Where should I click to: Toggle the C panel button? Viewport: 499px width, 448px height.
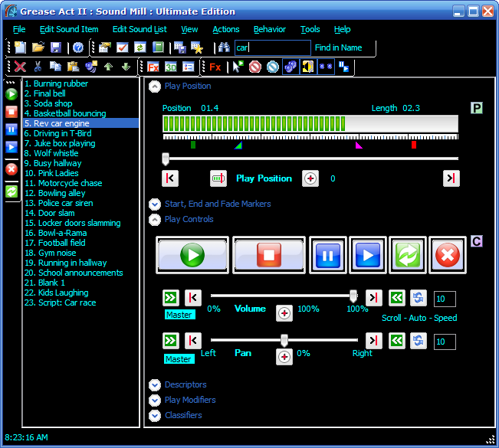point(477,241)
